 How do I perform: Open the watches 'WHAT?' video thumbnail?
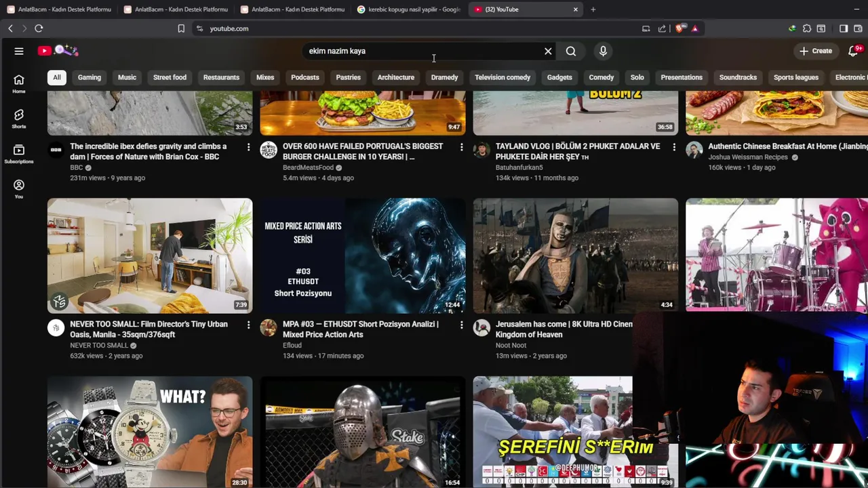tap(150, 432)
